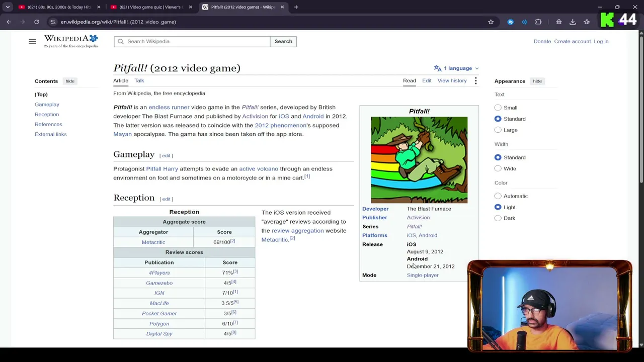Click the favorites star icon right of downloads
The image size is (644, 362).
coord(587,22)
